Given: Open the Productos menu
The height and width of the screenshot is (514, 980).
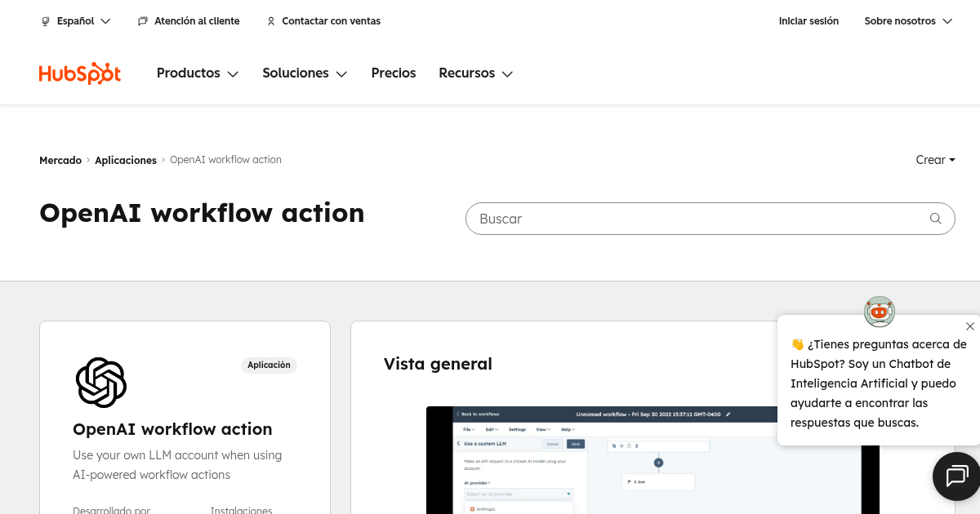Looking at the screenshot, I should tap(198, 73).
